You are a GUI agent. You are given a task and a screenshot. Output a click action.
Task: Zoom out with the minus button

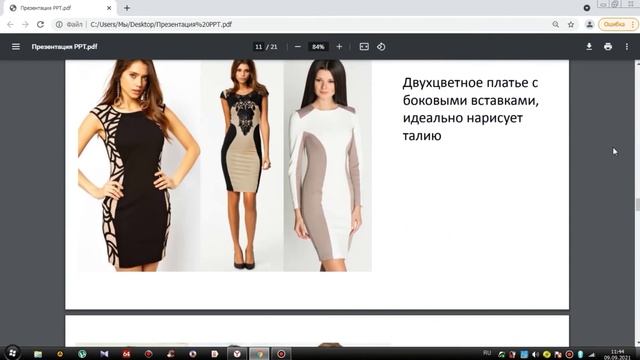(x=298, y=47)
